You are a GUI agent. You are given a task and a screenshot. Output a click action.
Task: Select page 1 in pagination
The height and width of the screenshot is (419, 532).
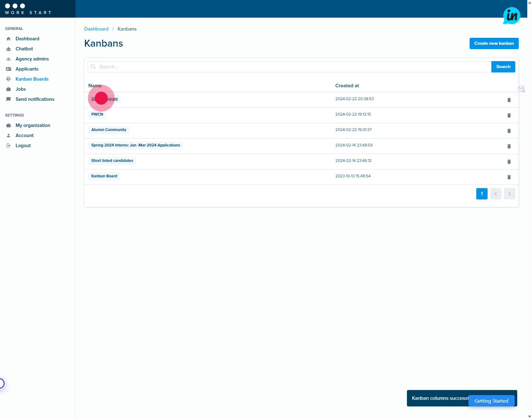click(x=482, y=194)
